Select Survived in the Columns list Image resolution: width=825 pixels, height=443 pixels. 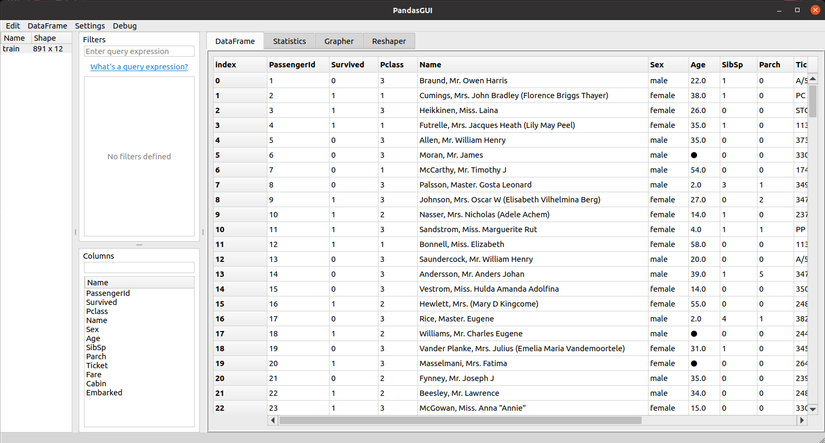(102, 302)
